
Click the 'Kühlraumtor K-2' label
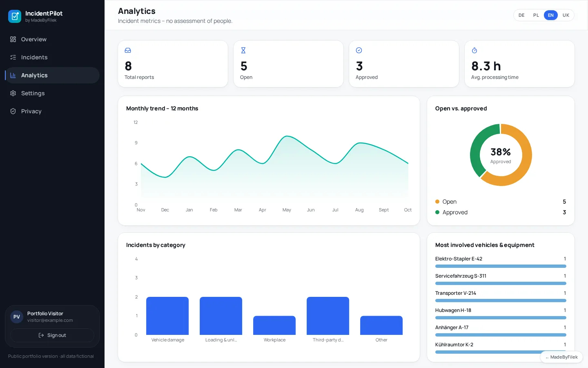454,345
